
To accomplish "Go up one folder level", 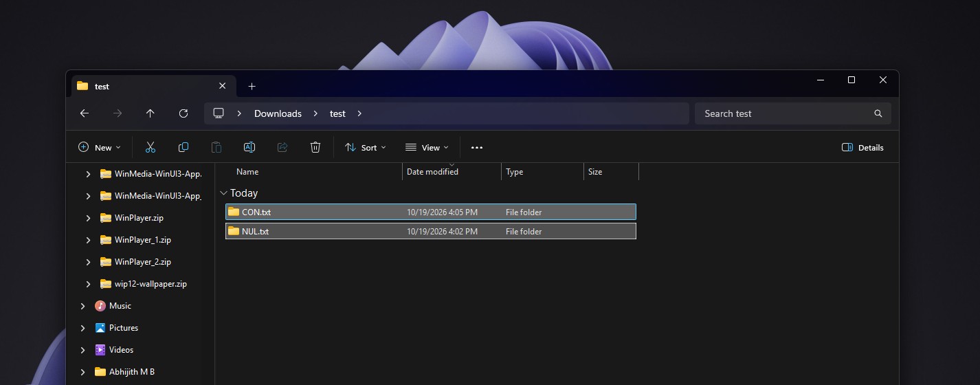I will point(151,113).
